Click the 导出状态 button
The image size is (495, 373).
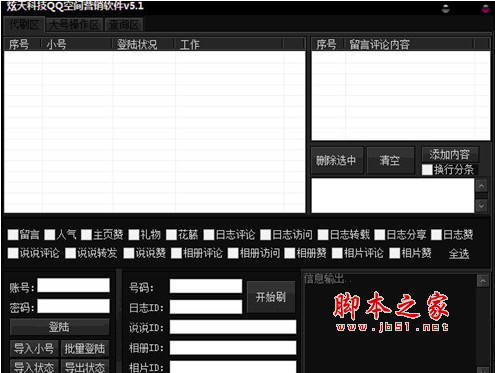tap(85, 367)
